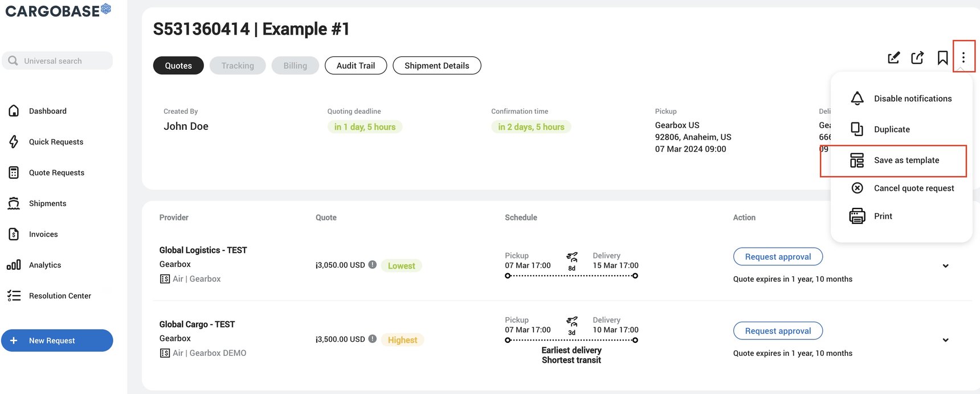Select Cancel quote request option
980x394 pixels.
pyautogui.click(x=913, y=188)
